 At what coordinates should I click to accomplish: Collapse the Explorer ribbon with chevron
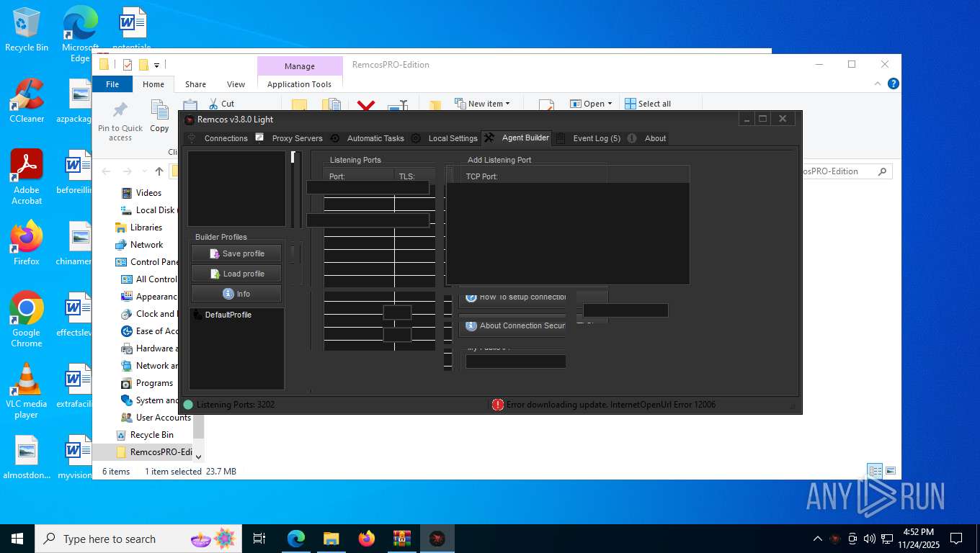[x=878, y=84]
